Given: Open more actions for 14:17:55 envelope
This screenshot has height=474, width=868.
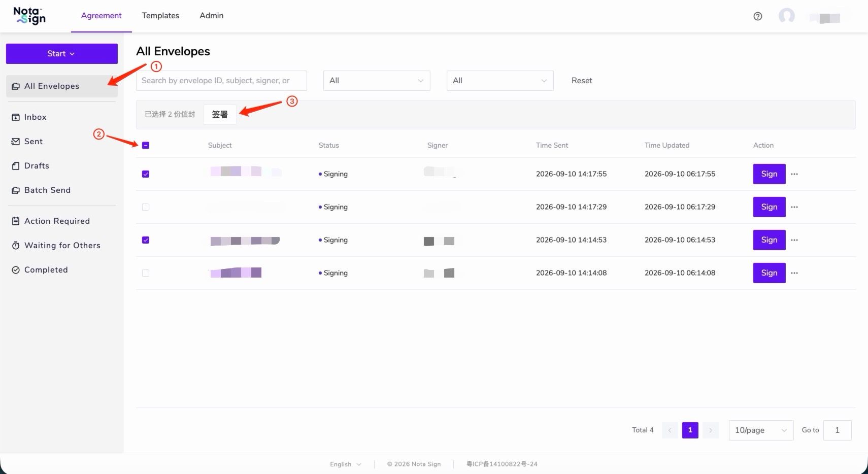Looking at the screenshot, I should (794, 174).
